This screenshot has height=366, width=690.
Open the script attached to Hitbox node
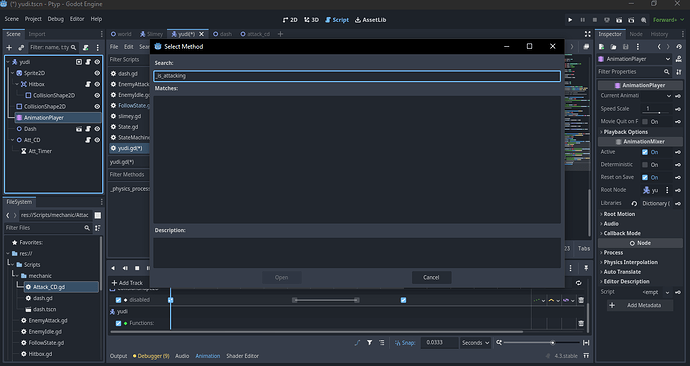[x=88, y=84]
